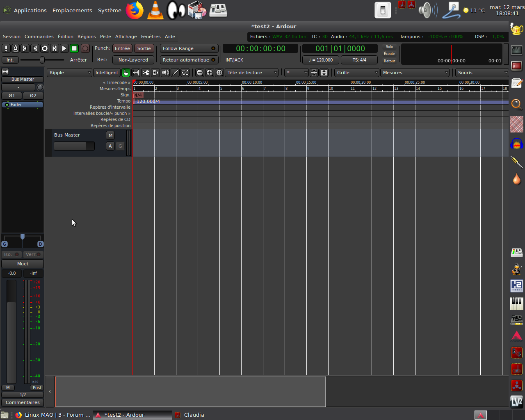The height and width of the screenshot is (420, 525).
Task: Mute Bus Master with the M button
Action: [110, 135]
